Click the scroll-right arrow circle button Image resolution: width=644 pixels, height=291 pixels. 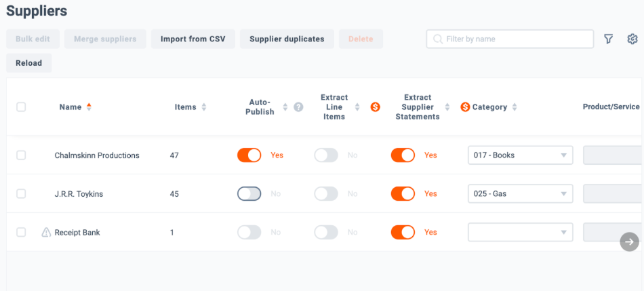629,241
